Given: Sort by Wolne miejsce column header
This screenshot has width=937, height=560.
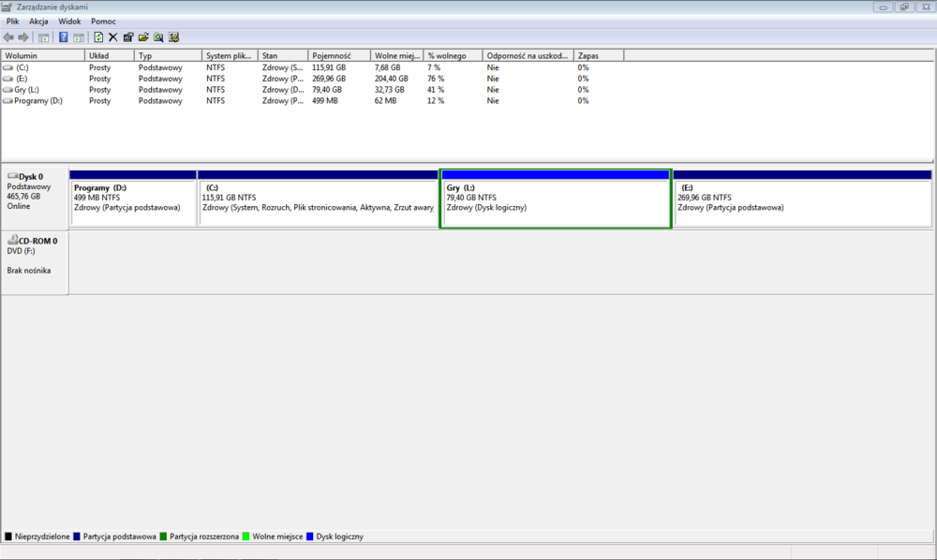Looking at the screenshot, I should [396, 55].
